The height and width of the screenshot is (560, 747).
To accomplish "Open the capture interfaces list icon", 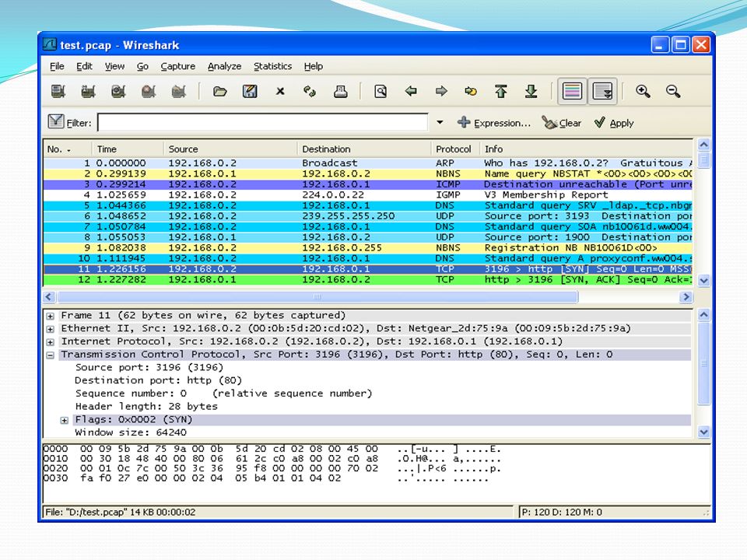I will 58,91.
